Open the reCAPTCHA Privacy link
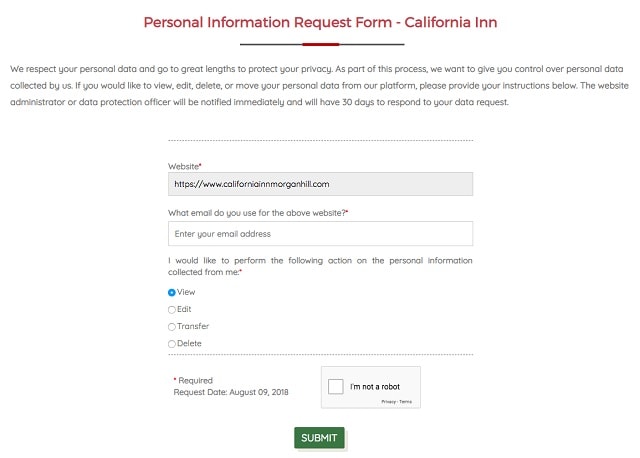This screenshot has width=640, height=458. 389,402
